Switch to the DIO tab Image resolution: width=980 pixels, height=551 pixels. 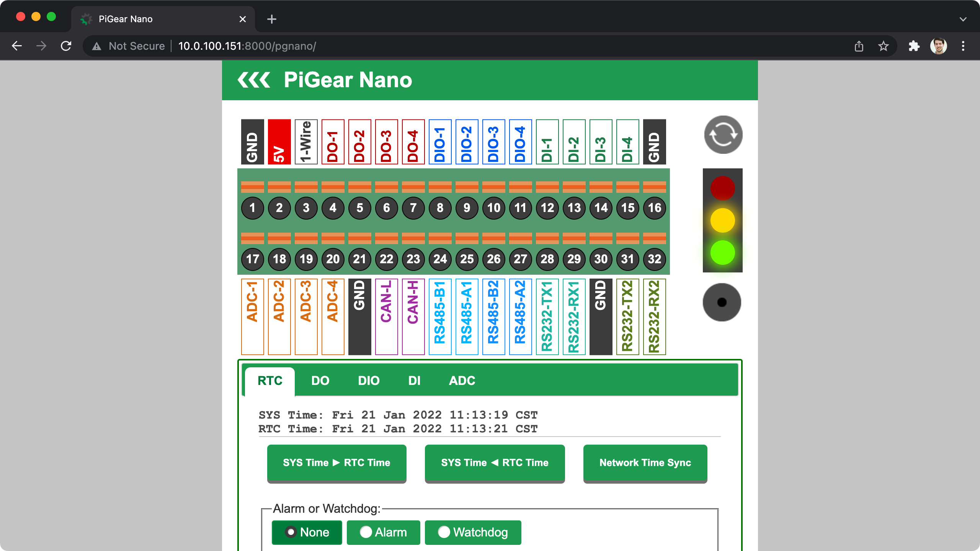[369, 380]
